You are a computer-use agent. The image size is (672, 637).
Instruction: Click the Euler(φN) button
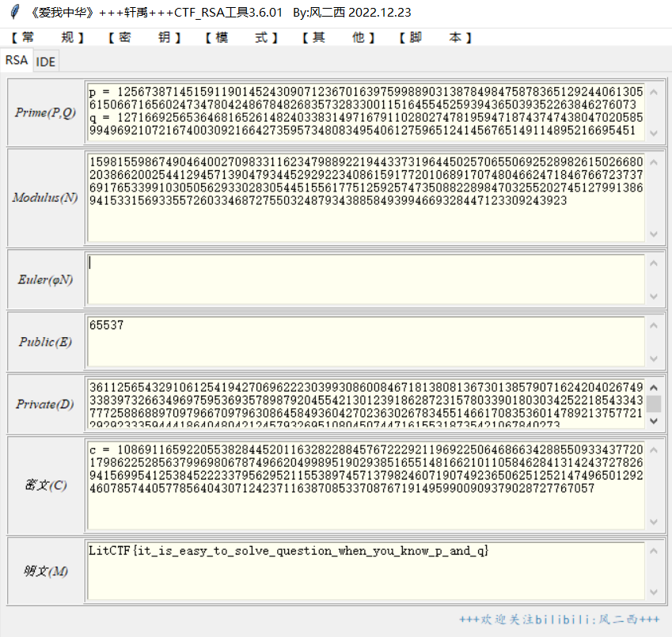click(x=45, y=279)
